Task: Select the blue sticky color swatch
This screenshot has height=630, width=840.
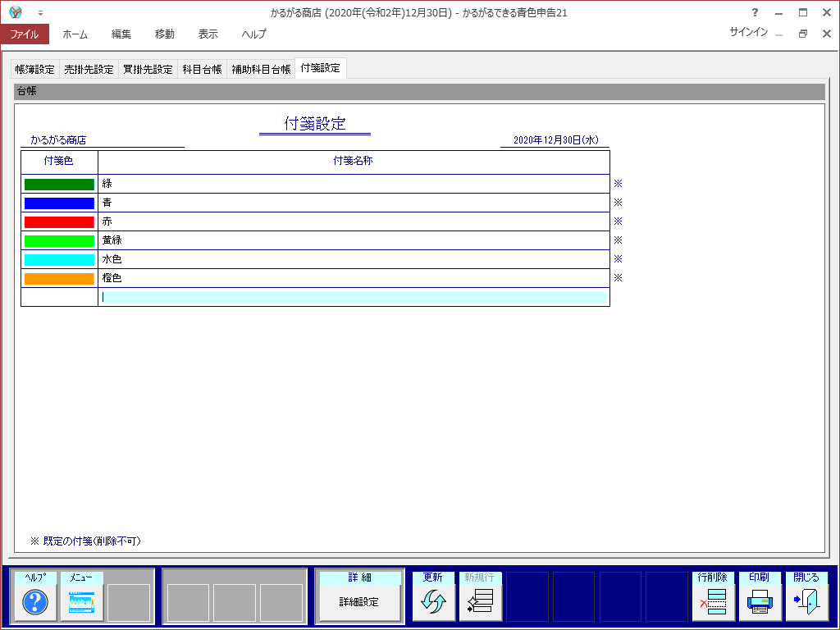Action: [x=59, y=203]
